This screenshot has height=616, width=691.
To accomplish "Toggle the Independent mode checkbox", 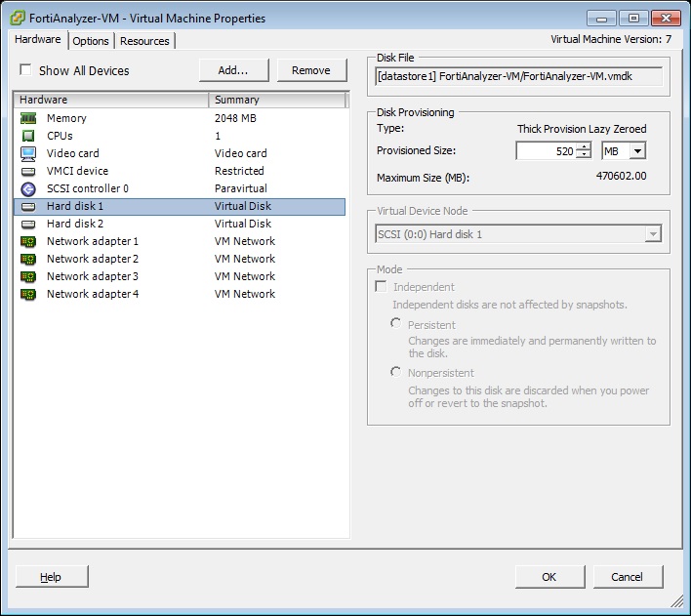I will click(x=381, y=287).
